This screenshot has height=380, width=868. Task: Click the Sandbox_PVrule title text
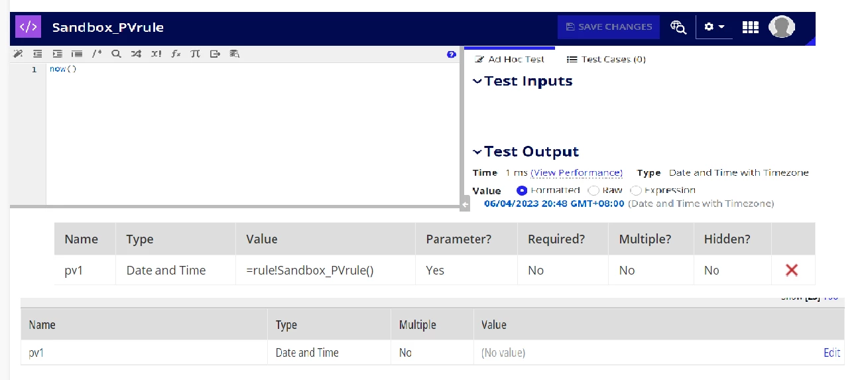[108, 27]
